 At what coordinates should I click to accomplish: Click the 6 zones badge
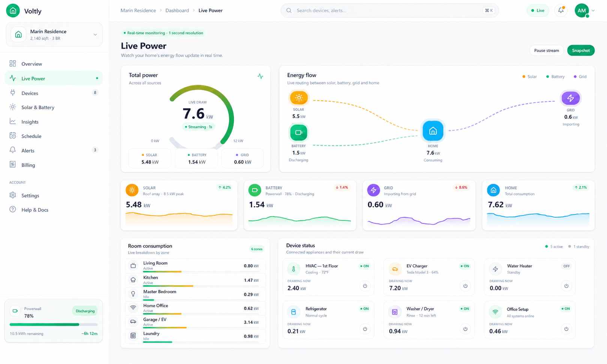(x=257, y=249)
